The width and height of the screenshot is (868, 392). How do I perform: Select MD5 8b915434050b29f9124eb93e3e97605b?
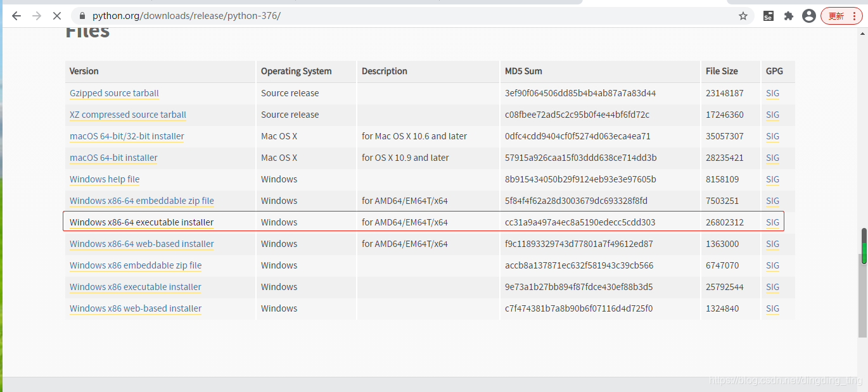tap(580, 179)
